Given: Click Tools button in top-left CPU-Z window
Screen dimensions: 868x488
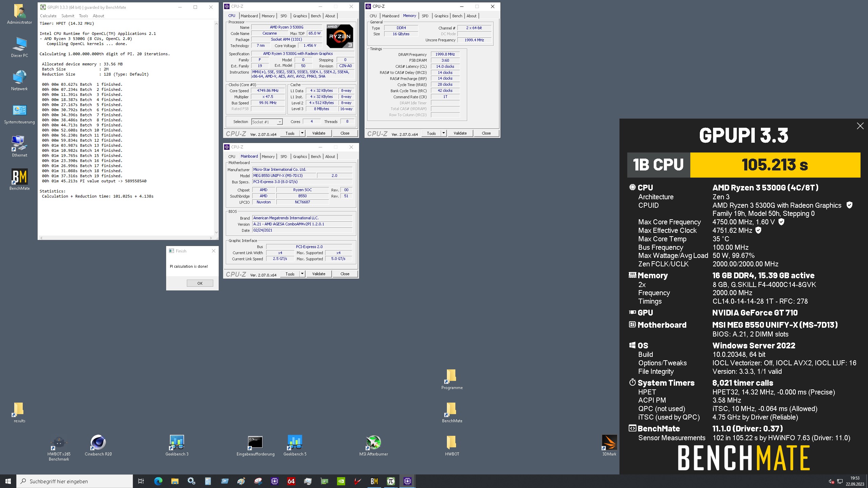Looking at the screenshot, I should [x=290, y=133].
